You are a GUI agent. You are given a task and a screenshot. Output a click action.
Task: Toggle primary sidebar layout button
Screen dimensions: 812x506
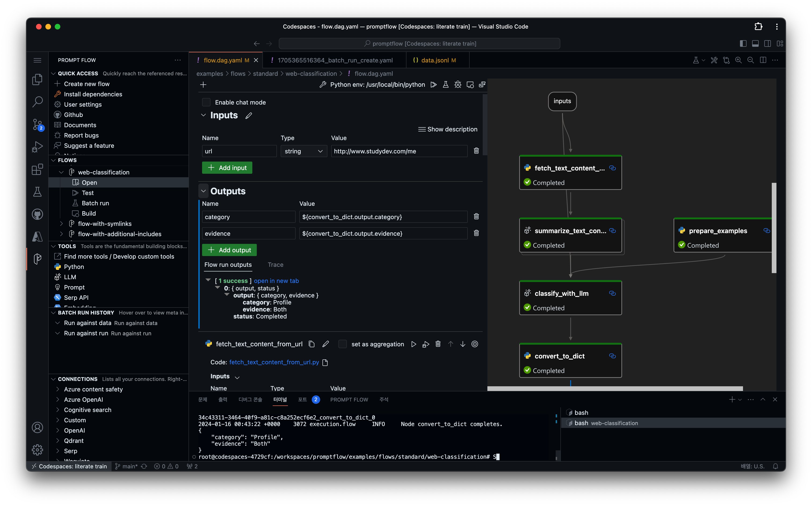pos(743,43)
